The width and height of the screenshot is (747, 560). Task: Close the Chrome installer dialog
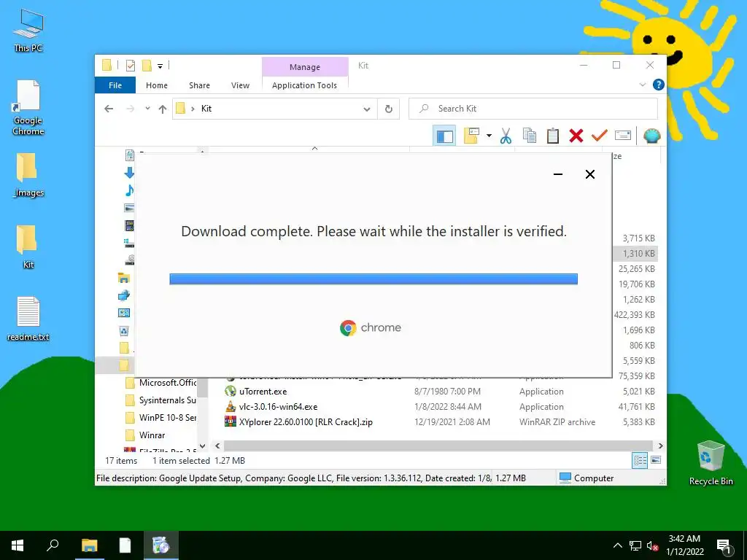coord(589,174)
